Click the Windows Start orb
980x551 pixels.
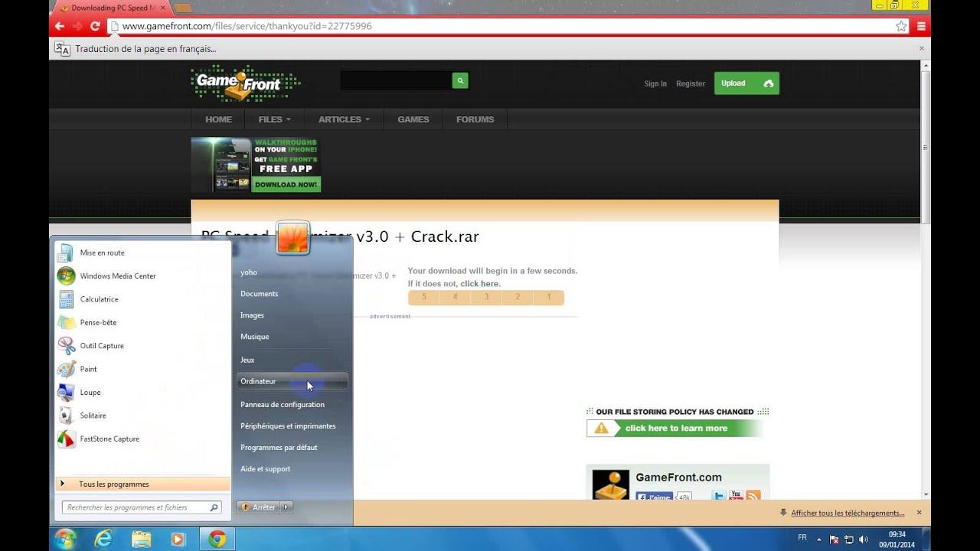[66, 539]
